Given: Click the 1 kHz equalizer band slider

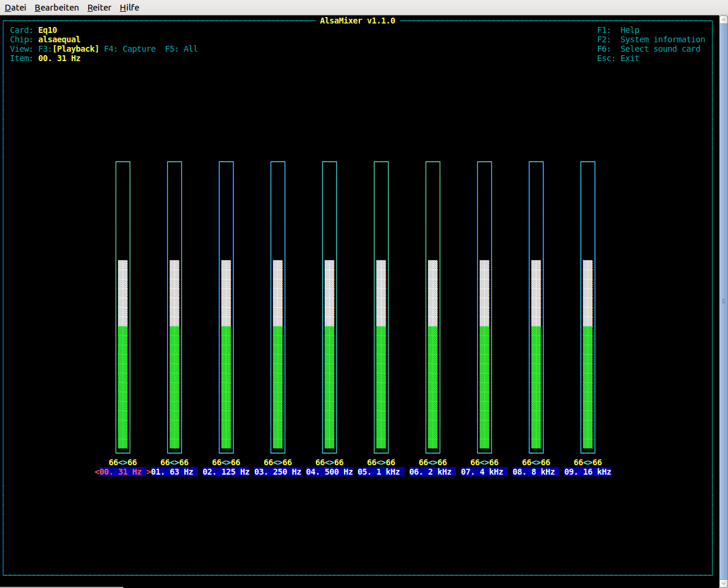Looking at the screenshot, I should click(381, 307).
